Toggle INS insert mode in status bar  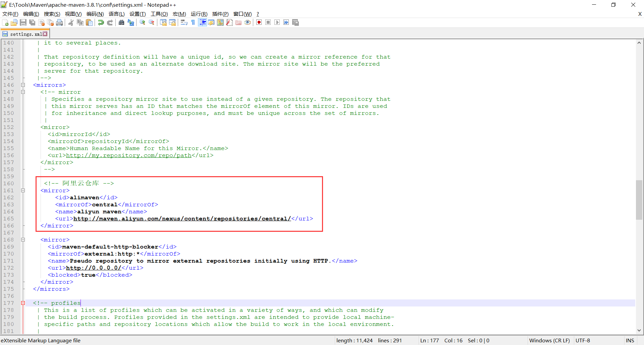630,340
